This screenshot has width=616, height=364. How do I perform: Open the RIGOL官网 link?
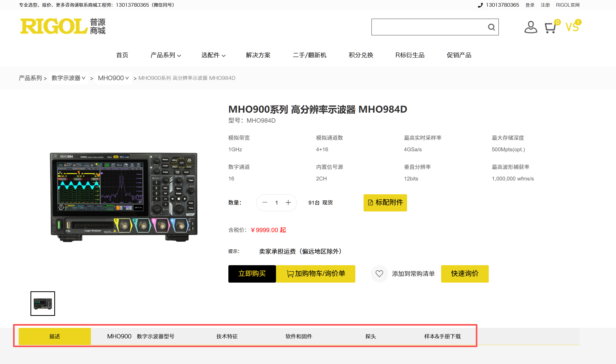pyautogui.click(x=568, y=5)
